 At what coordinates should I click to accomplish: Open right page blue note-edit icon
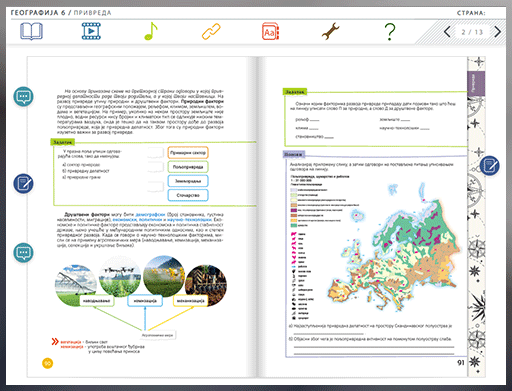click(x=490, y=165)
